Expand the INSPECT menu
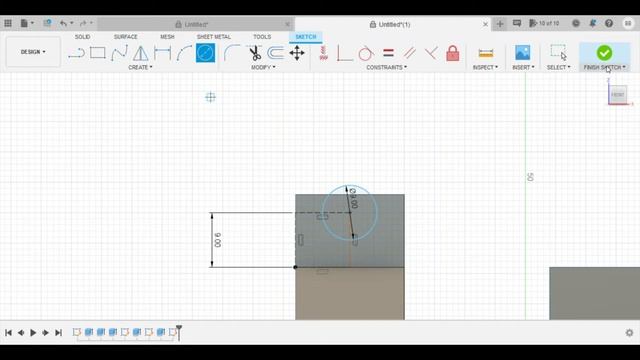 [485, 67]
